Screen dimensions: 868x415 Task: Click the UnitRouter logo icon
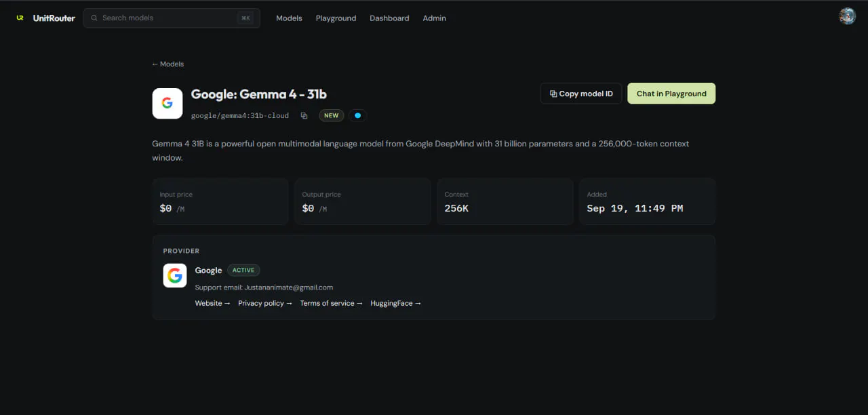(20, 18)
